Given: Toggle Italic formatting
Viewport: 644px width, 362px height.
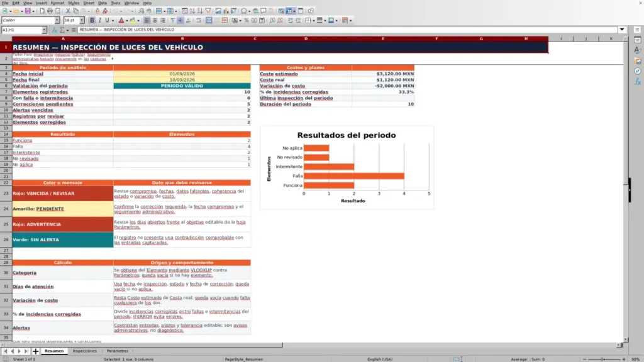Looking at the screenshot, I should [99, 21].
